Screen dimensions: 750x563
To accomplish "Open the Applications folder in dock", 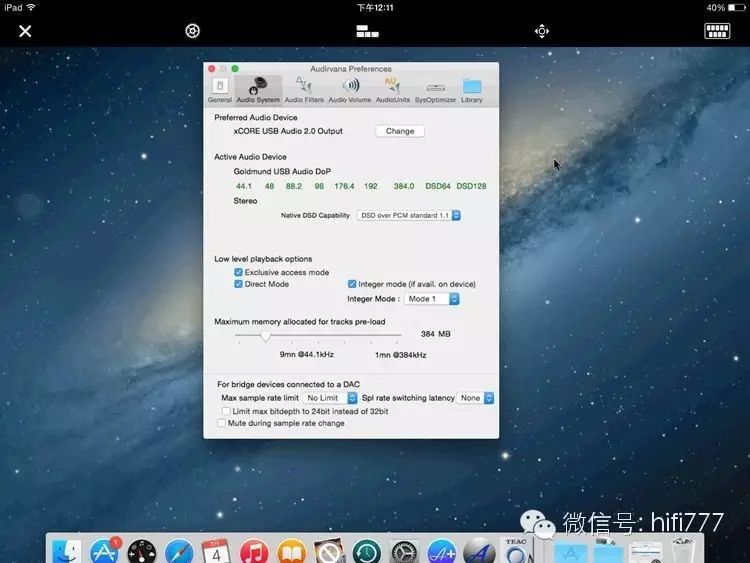I will tap(570, 552).
